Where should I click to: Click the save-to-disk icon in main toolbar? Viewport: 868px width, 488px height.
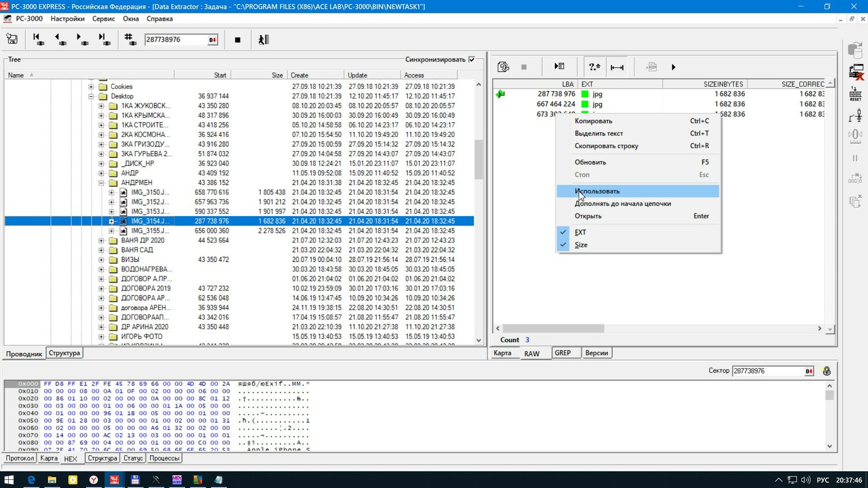12,39
